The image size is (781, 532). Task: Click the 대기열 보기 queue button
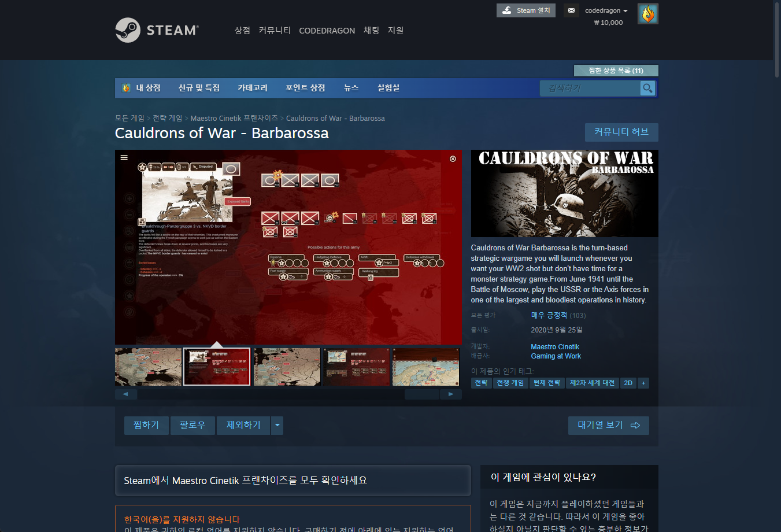pos(608,425)
